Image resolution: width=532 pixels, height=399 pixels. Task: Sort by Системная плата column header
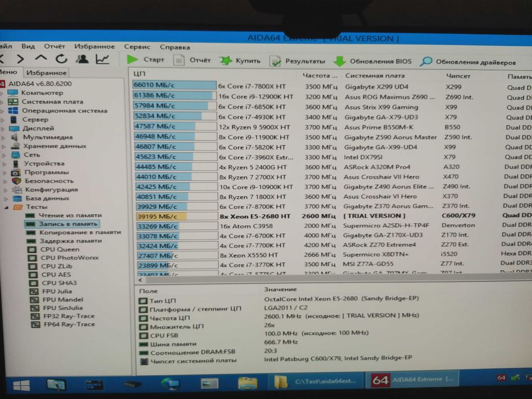tap(375, 76)
